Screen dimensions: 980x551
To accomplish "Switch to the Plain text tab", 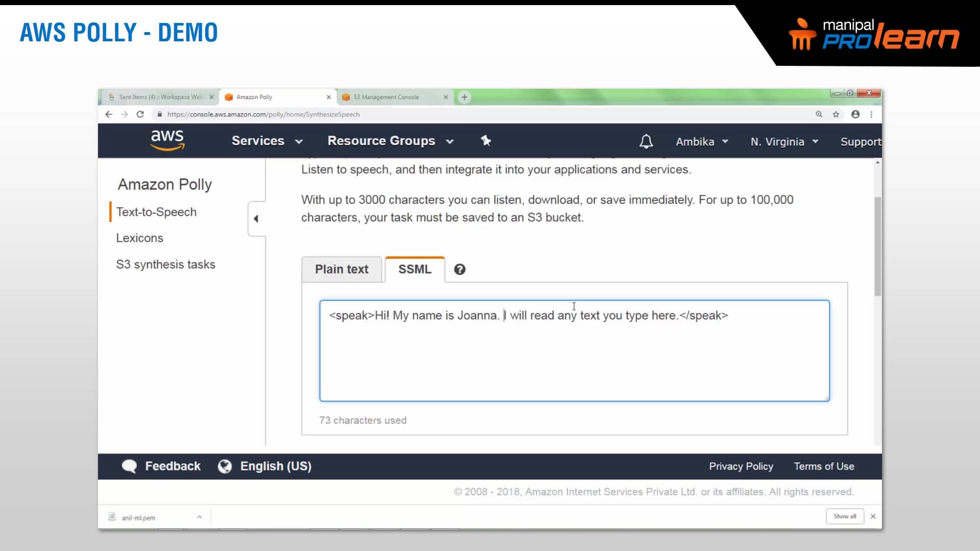I will click(341, 269).
